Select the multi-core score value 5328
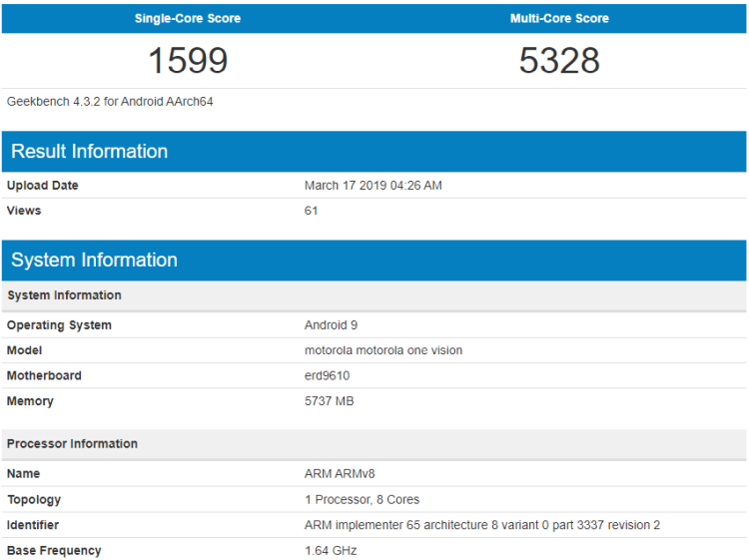The width and height of the screenshot is (749, 560). (559, 61)
